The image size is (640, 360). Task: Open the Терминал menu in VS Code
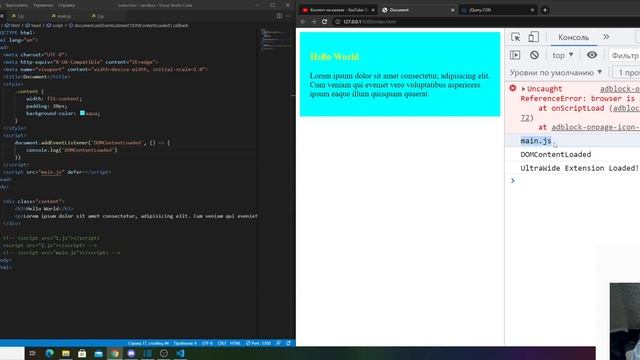click(43, 5)
